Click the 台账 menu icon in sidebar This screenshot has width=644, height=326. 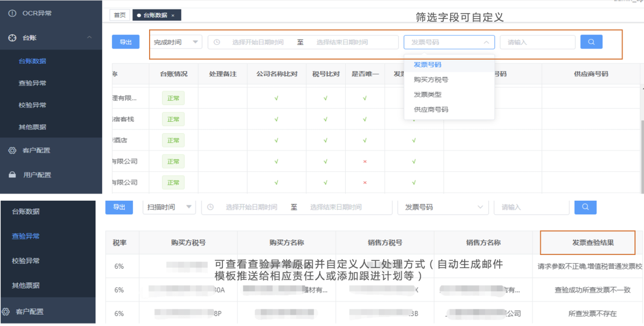coord(12,38)
